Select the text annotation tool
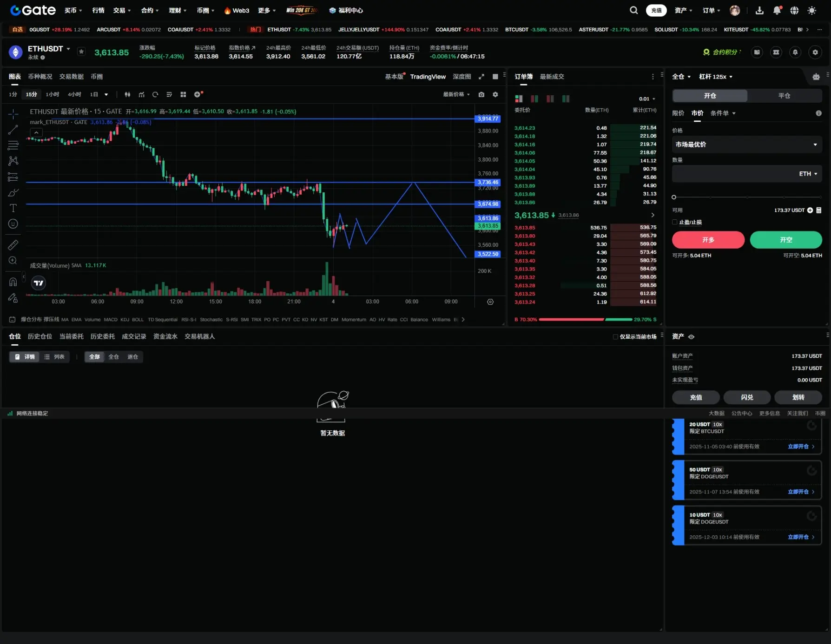Viewport: 831px width, 644px height. tap(13, 208)
